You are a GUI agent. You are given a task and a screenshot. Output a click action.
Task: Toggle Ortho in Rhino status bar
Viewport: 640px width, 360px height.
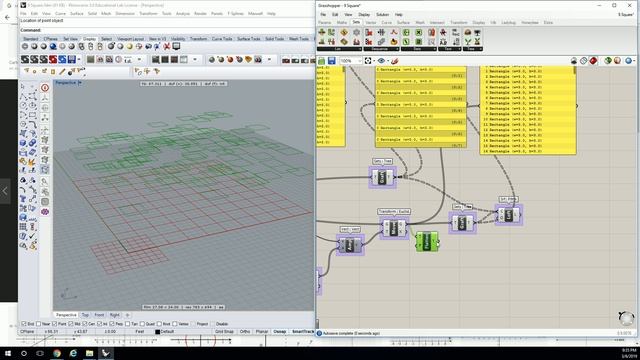pos(245,332)
